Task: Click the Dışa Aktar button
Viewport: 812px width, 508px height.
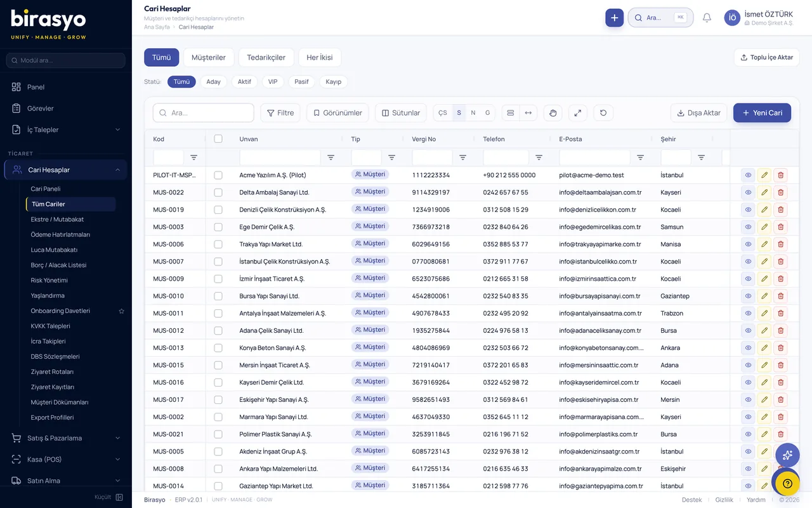Action: coord(698,113)
